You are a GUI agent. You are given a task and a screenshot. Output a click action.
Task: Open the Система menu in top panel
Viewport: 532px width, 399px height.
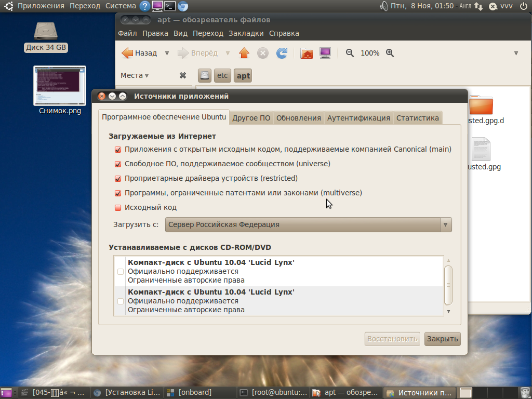click(x=121, y=6)
